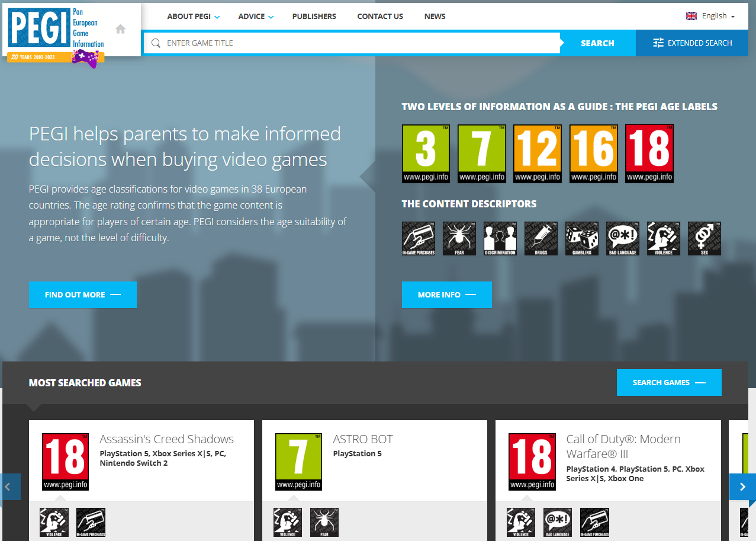Show next games with right carousel arrow
Image resolution: width=756 pixels, height=541 pixels.
742,486
